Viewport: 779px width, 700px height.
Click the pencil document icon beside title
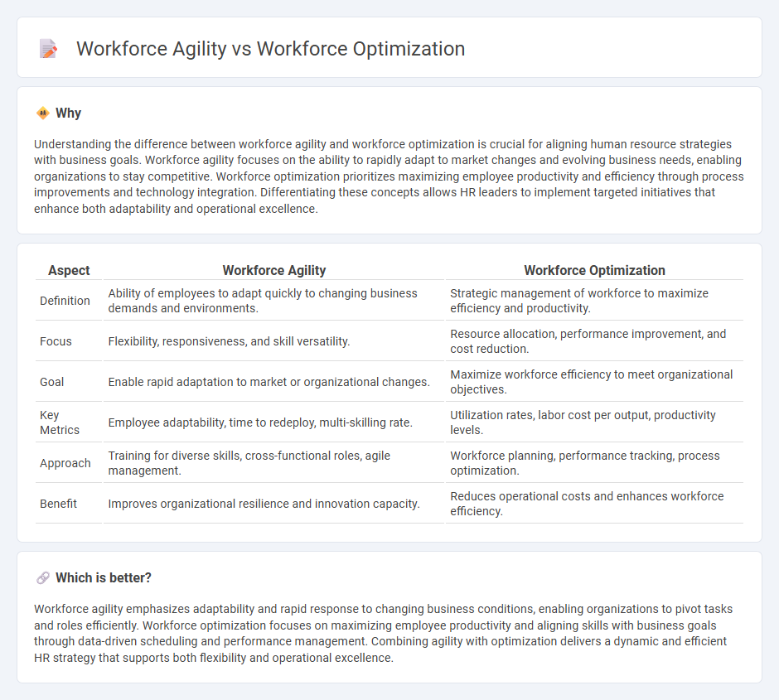tap(48, 49)
